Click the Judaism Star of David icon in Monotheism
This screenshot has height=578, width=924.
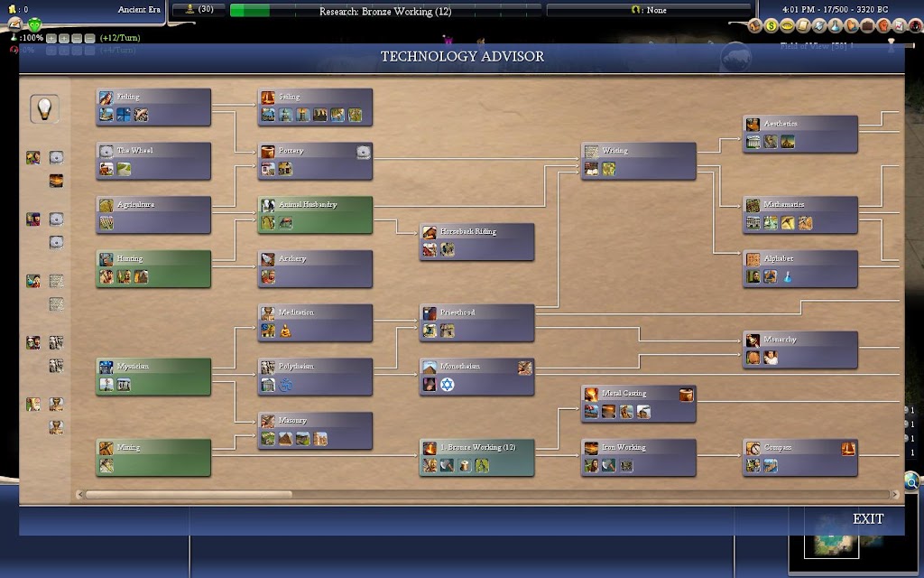448,385
